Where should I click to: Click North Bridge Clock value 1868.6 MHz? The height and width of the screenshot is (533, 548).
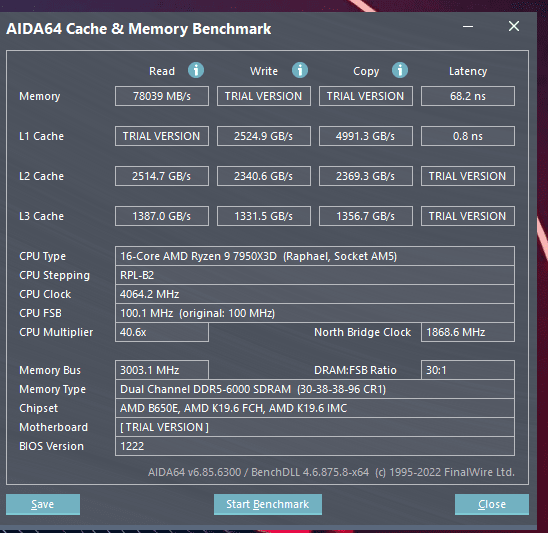pos(468,332)
